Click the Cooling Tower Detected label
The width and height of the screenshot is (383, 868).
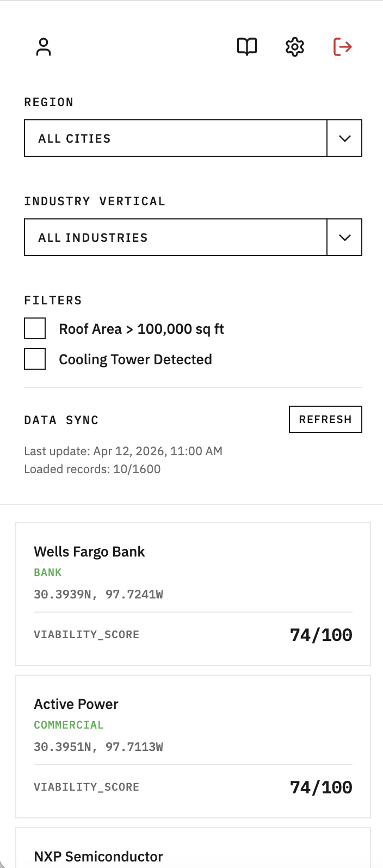click(x=135, y=359)
